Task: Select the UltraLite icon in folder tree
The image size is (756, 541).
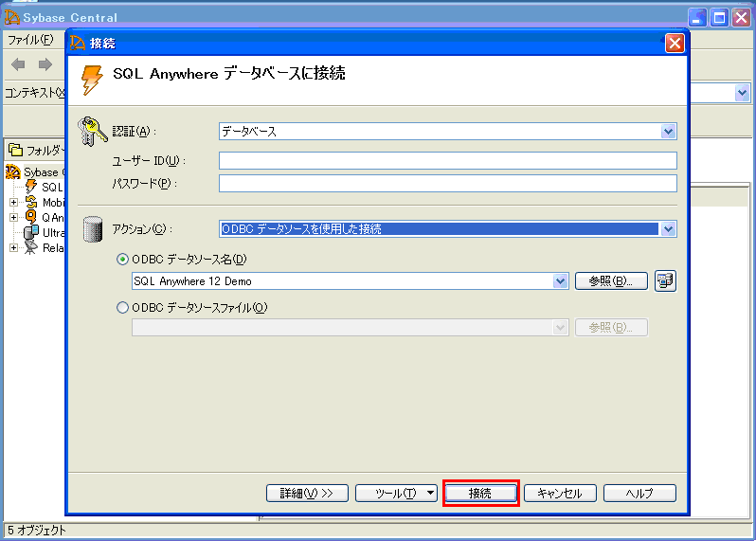Action: click(31, 232)
